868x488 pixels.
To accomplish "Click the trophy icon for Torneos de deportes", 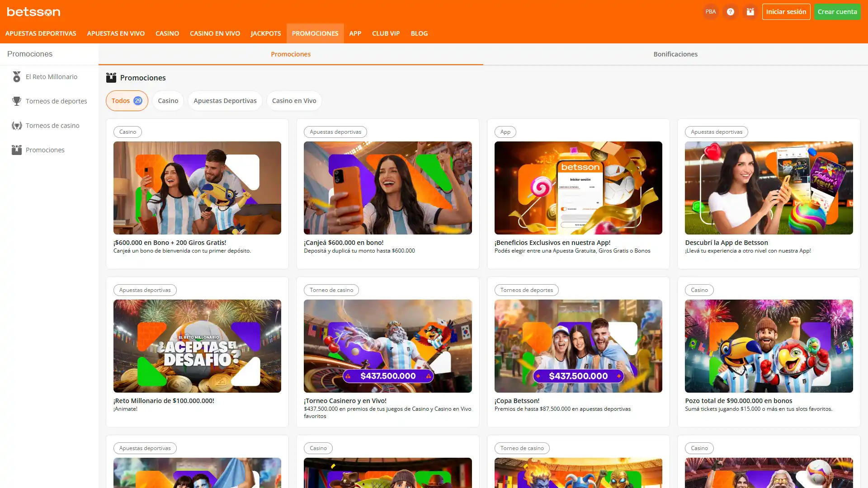I will [17, 101].
